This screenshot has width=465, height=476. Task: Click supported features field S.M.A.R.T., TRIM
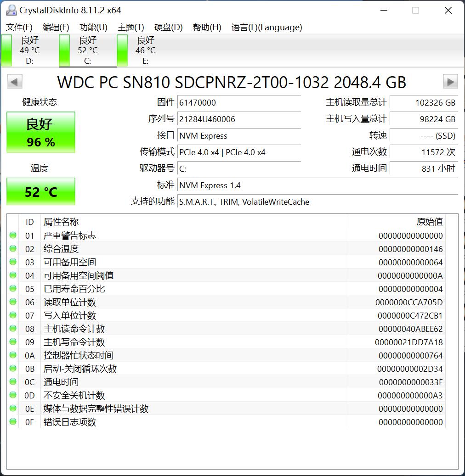click(318, 202)
